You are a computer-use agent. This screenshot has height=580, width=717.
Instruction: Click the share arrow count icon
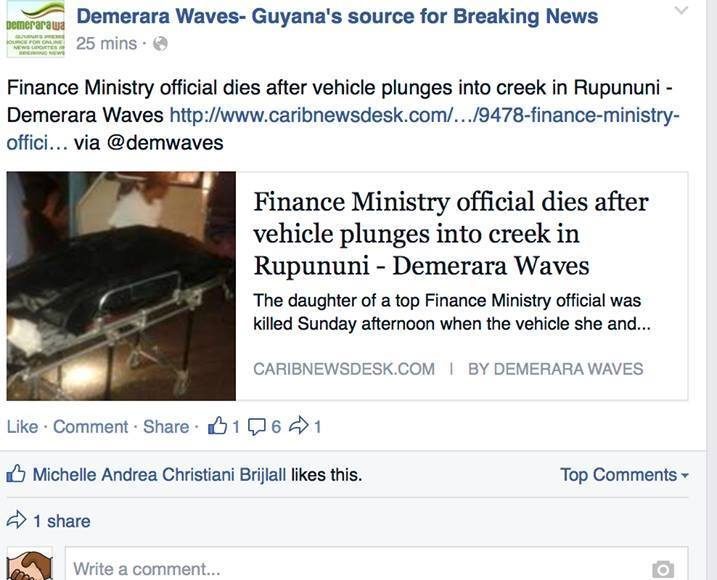coord(299,426)
